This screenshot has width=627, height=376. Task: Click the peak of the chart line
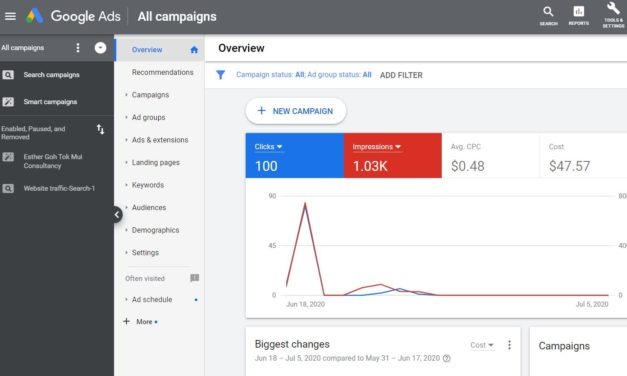tap(305, 204)
